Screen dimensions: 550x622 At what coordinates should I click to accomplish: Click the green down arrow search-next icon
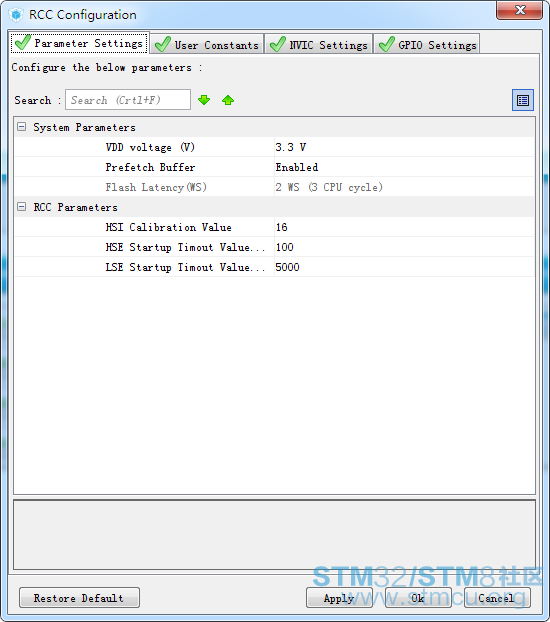(x=204, y=100)
